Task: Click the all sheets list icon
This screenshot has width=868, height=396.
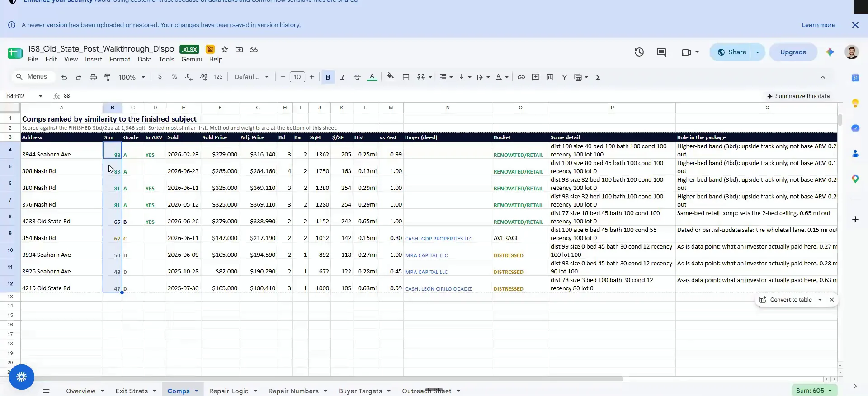Action: pos(46,391)
